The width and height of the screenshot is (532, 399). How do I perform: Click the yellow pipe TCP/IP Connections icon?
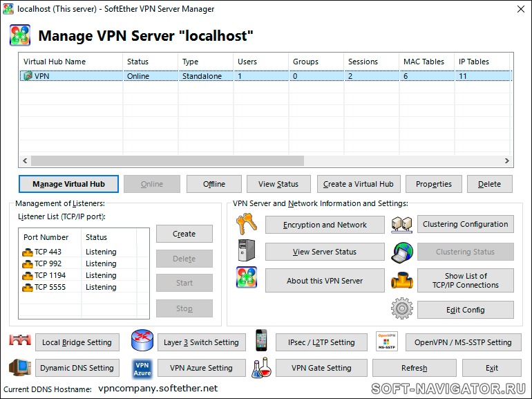pyautogui.click(x=402, y=281)
